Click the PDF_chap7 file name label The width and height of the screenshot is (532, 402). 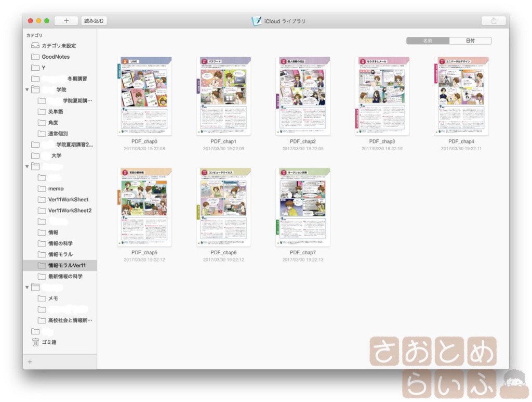[x=303, y=252]
